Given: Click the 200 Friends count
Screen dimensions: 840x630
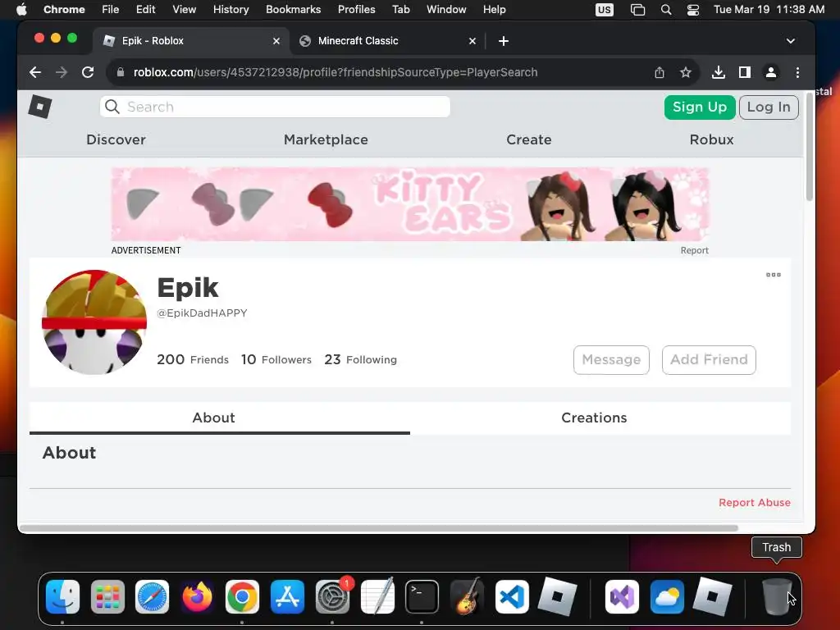Looking at the screenshot, I should 192,359.
